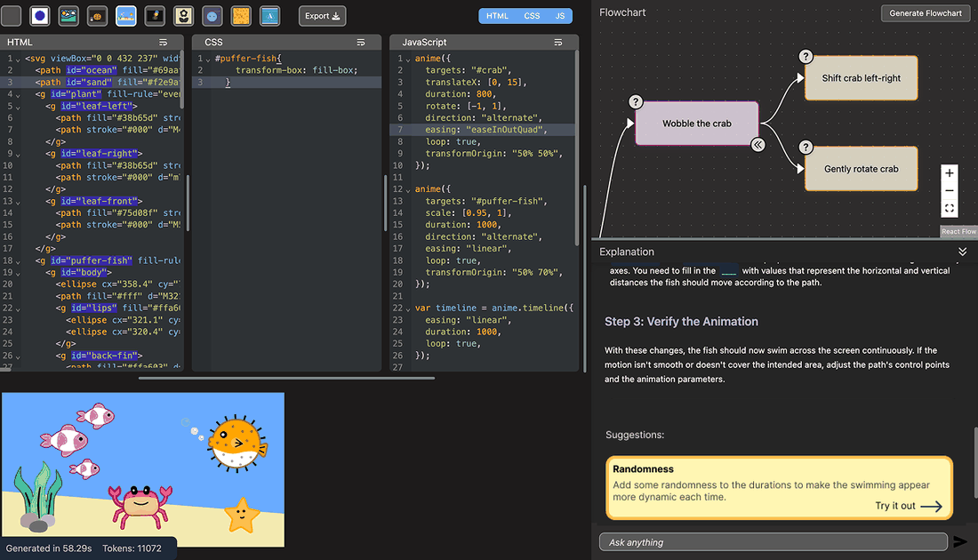Click the crab in the animation preview
This screenshot has height=560, width=978.
click(x=140, y=506)
